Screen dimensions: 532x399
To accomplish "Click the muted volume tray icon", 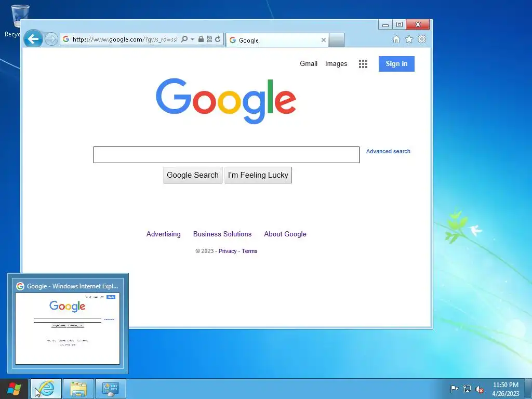I will coord(480,389).
